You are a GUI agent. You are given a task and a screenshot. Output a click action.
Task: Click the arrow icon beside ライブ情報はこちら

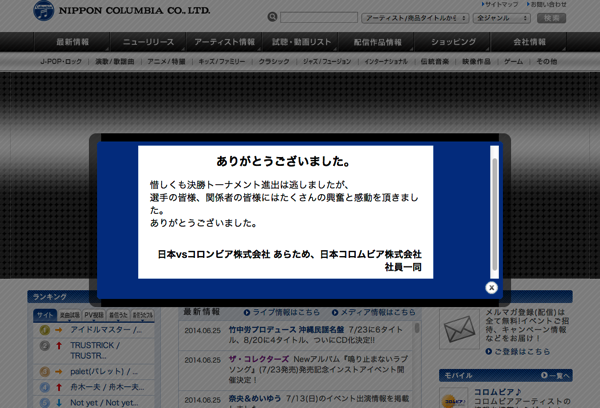coord(247,312)
